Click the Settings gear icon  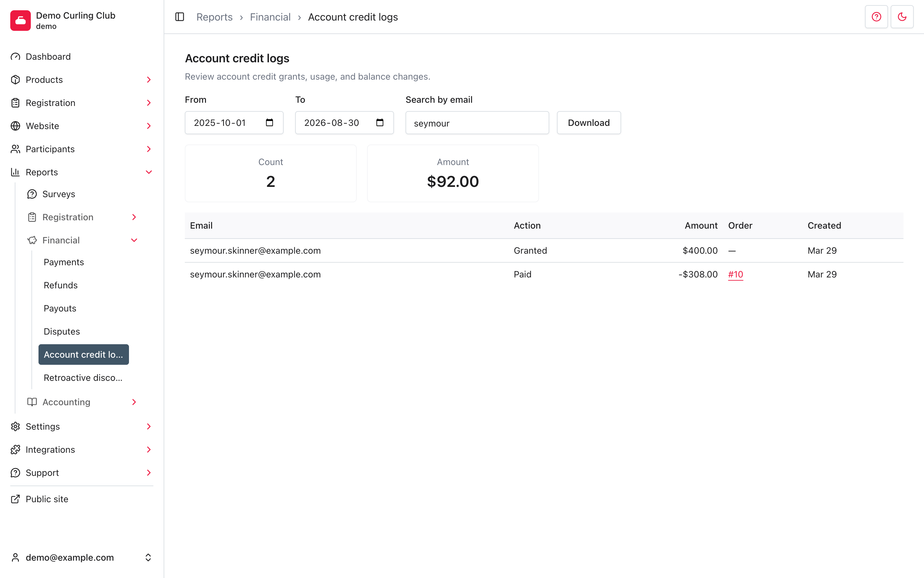tap(15, 426)
